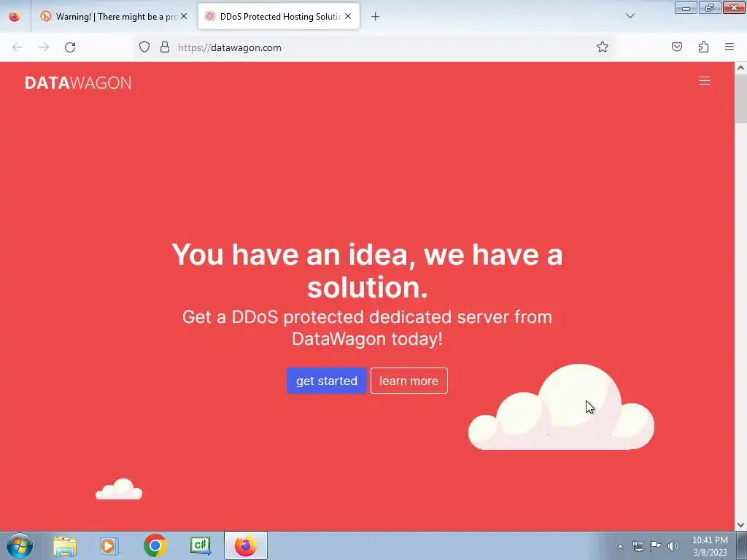Click the page scrollbar down arrow
Screen dimensions: 747x560
pos(740,525)
